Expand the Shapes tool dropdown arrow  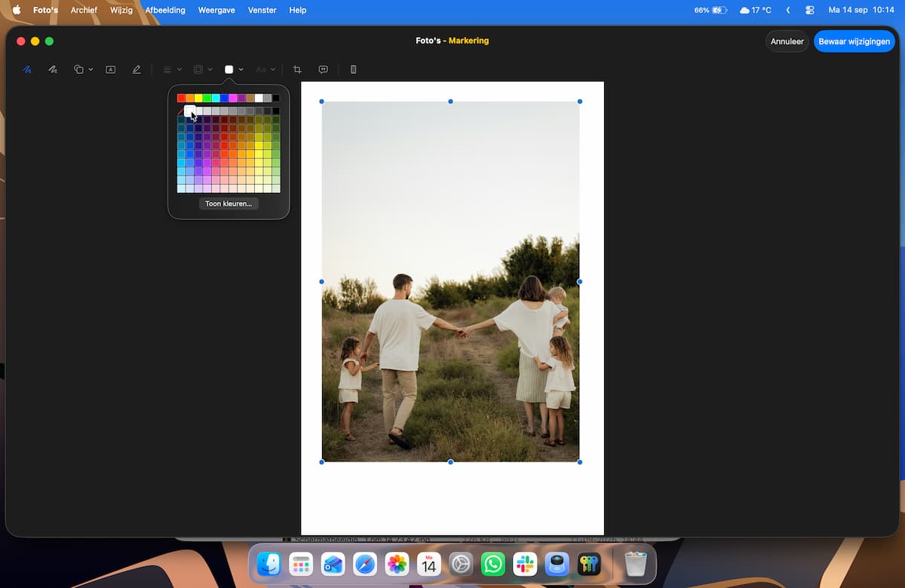(x=90, y=69)
